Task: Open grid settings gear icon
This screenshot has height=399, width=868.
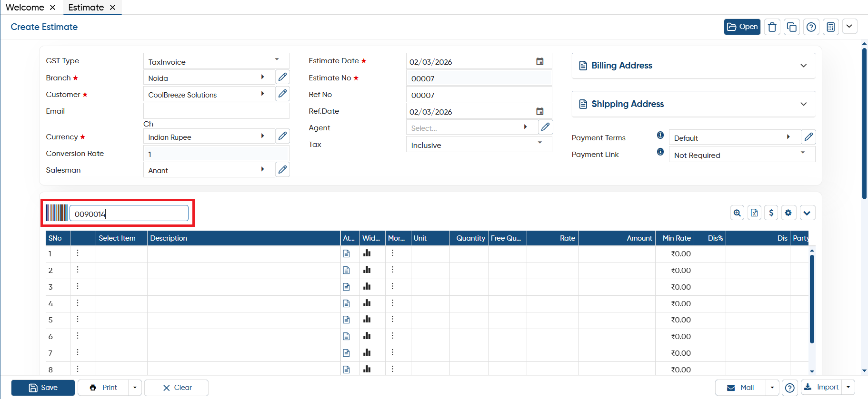Action: (788, 213)
